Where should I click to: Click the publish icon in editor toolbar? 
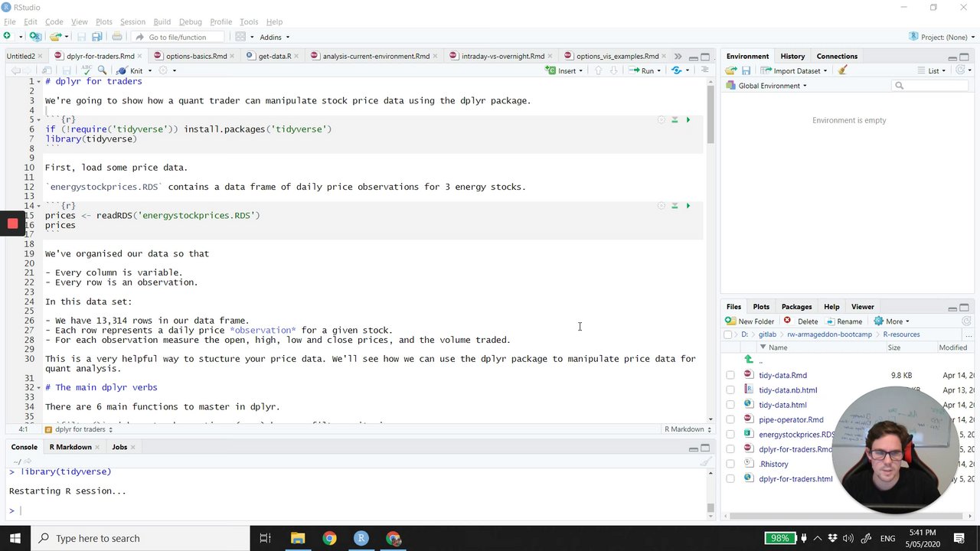(x=676, y=70)
